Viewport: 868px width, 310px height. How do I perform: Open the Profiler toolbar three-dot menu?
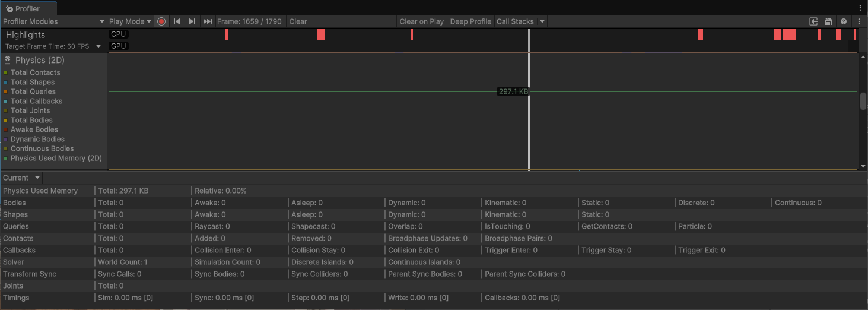pyautogui.click(x=859, y=21)
